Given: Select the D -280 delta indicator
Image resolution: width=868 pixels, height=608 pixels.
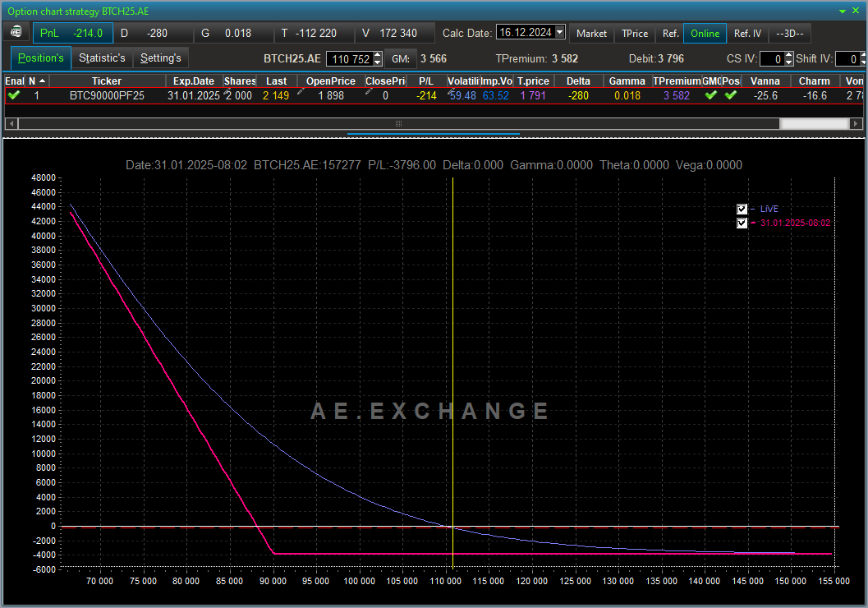Looking at the screenshot, I should [x=154, y=33].
